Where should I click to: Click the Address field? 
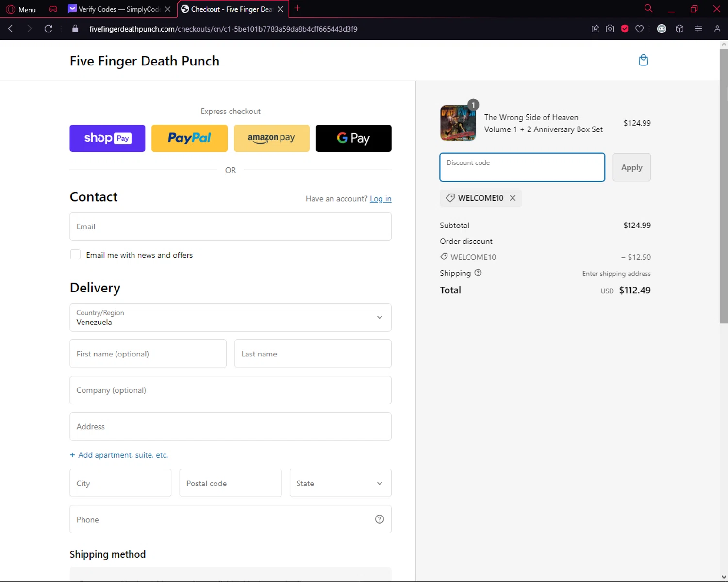[231, 426]
